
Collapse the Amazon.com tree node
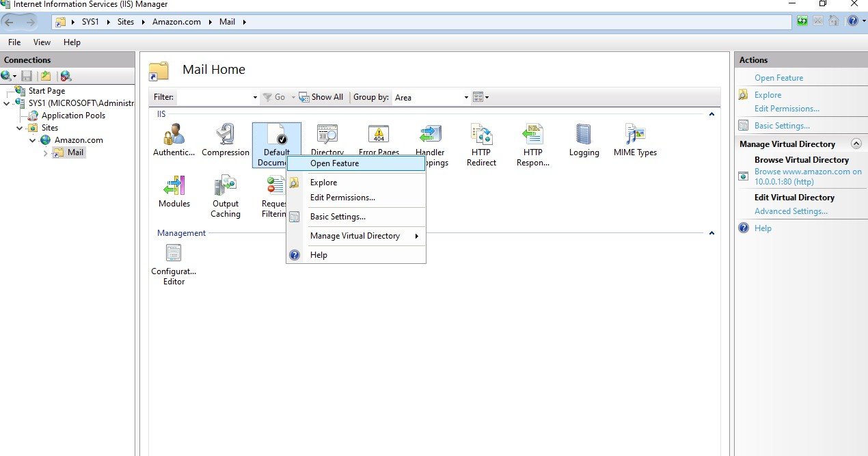tap(32, 140)
